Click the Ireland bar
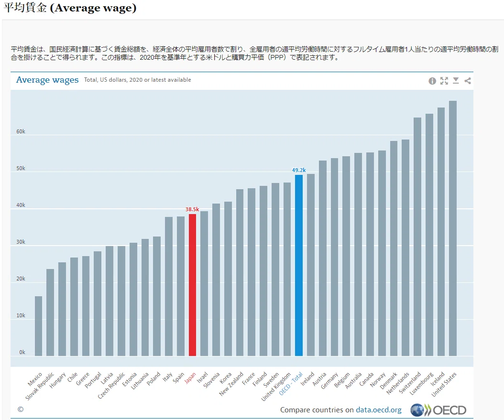Image resolution: width=504 pixels, height=420 pixels. pos(311,265)
